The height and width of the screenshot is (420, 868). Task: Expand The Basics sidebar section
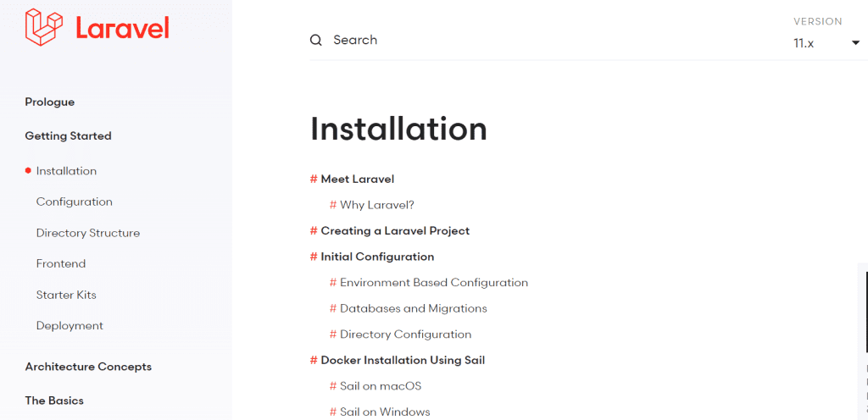tap(54, 401)
